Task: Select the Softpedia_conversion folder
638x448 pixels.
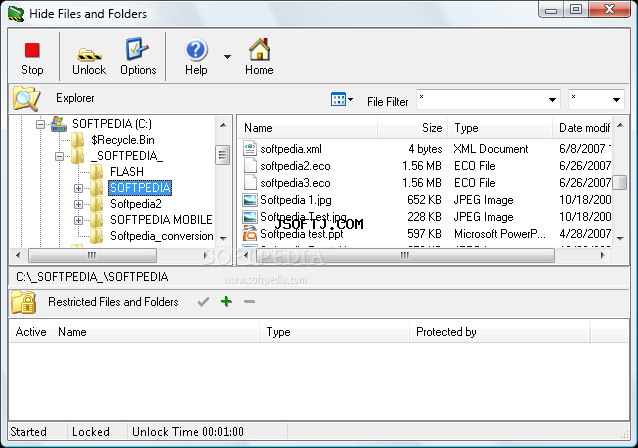Action: (162, 236)
